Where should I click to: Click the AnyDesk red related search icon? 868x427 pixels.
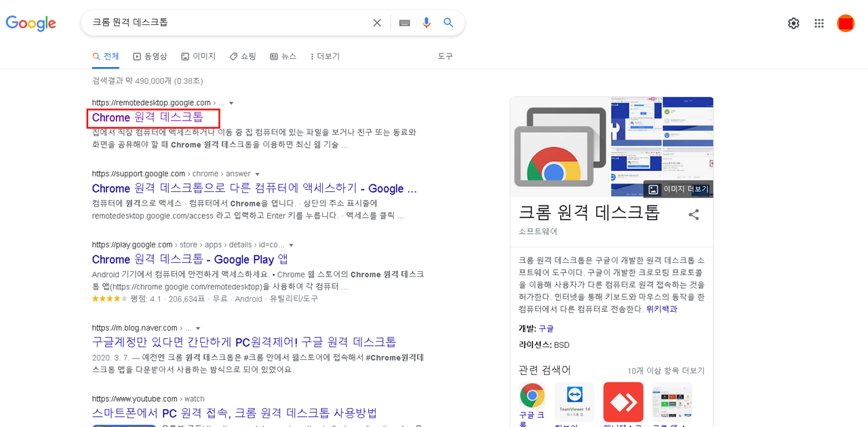tap(623, 402)
